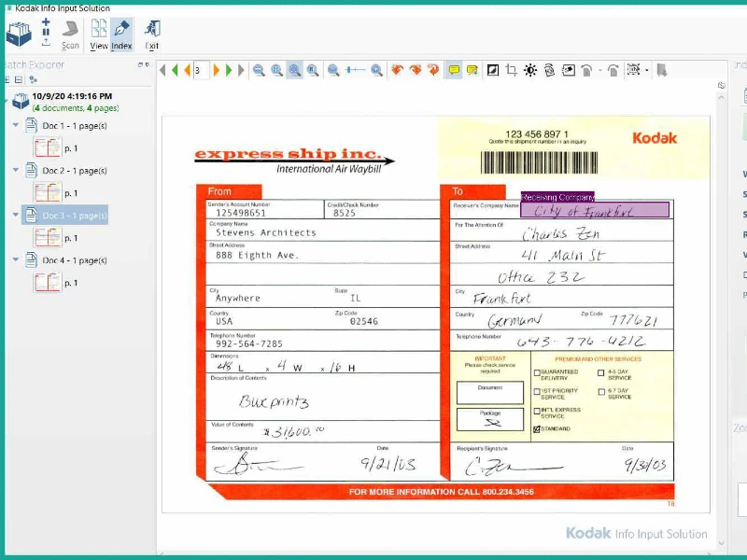747x560 pixels.
Task: Click up arrow of image viewer scrollbar
Action: [721, 97]
